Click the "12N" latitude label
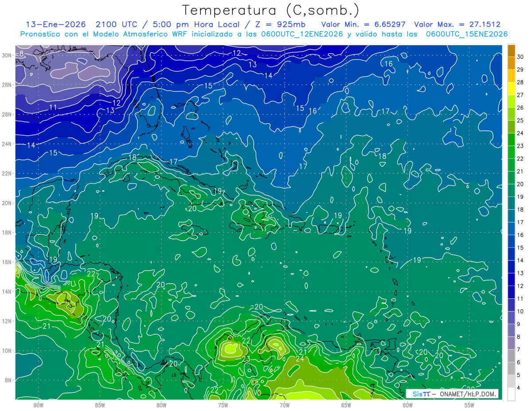 [7, 321]
